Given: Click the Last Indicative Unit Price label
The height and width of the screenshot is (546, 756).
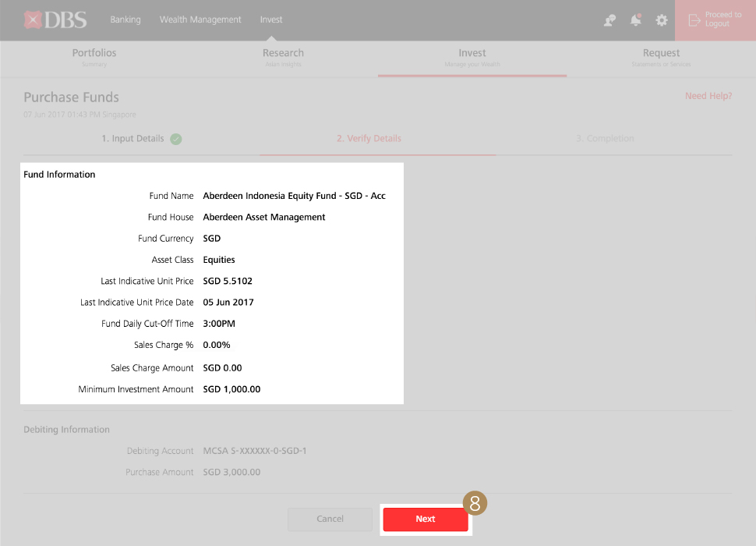Looking at the screenshot, I should pyautogui.click(x=147, y=281).
